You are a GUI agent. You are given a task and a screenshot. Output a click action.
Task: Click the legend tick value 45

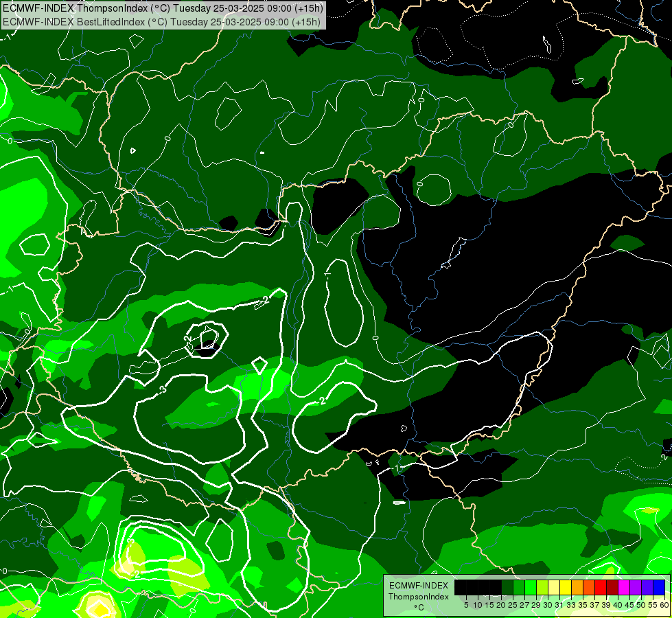629,605
